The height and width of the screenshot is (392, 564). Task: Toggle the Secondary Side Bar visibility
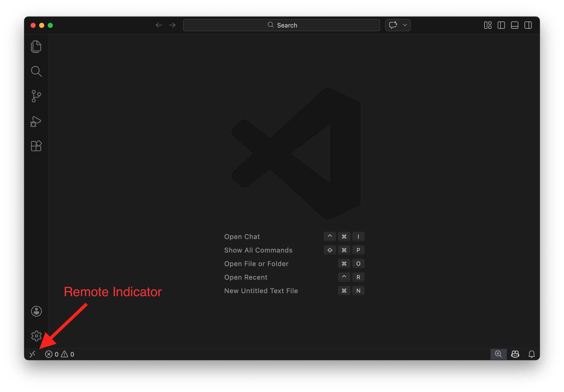tap(528, 25)
